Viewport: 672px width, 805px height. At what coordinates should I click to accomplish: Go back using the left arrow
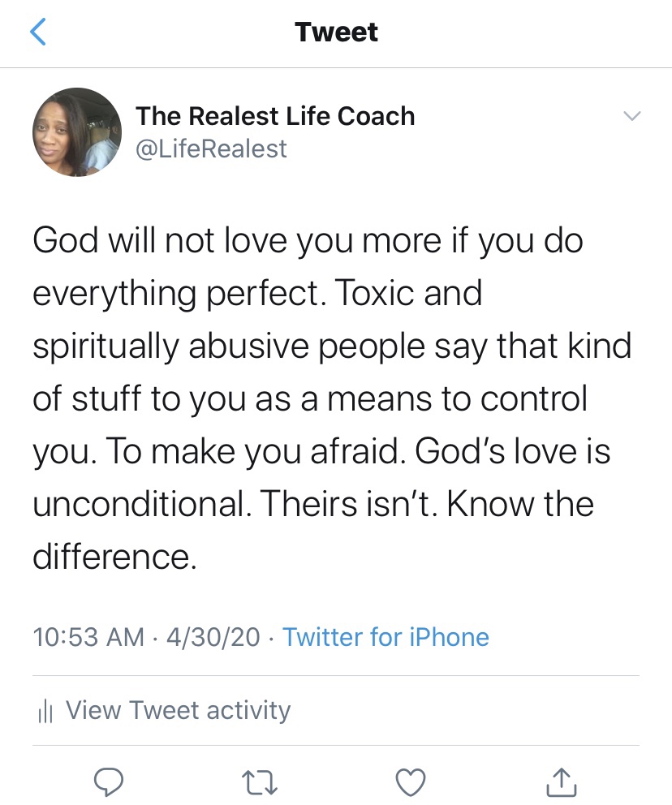[37, 32]
